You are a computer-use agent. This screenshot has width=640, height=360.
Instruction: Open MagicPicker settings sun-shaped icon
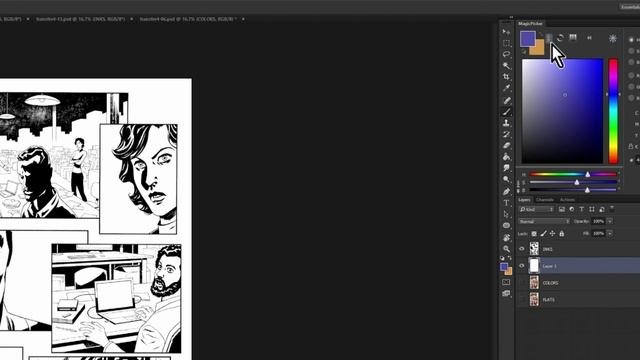click(x=613, y=38)
